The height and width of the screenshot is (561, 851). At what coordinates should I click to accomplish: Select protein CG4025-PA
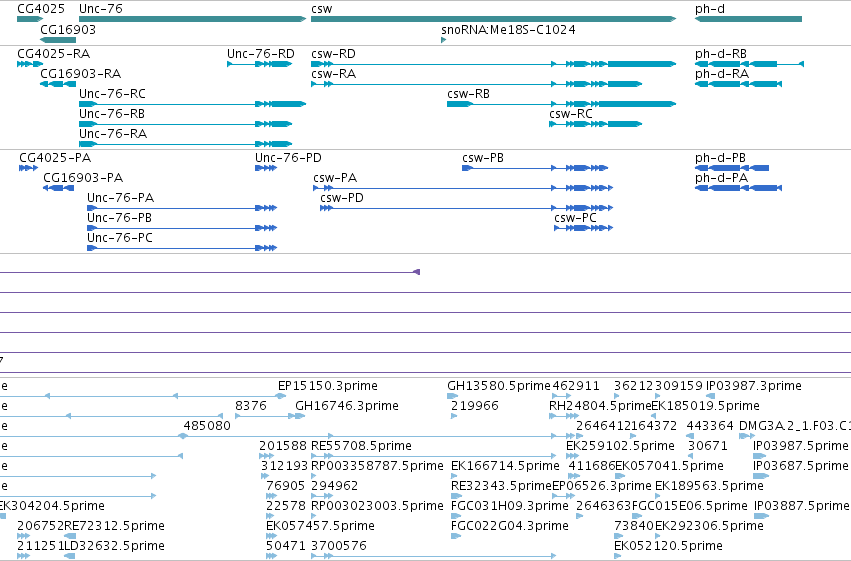click(29, 168)
